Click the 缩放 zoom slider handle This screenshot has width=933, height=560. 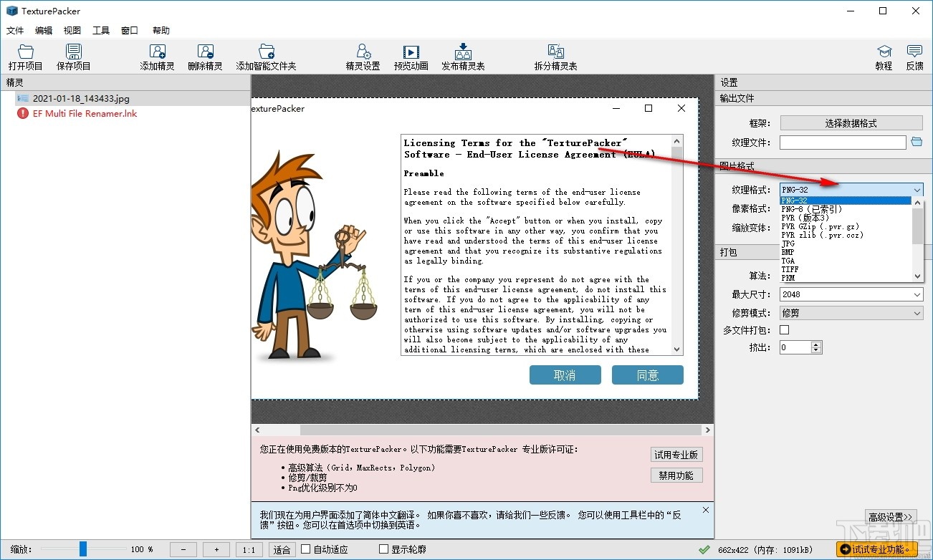(83, 549)
